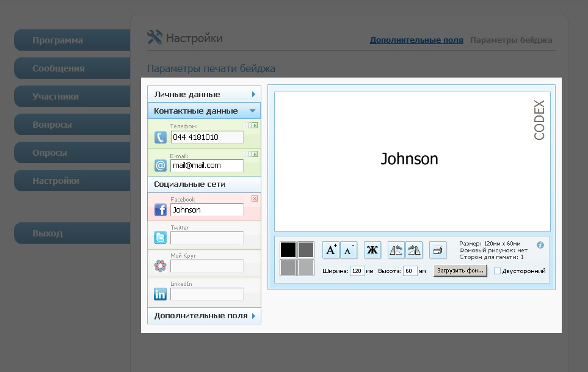Toggle bold with the Ж button
588x372 pixels.
pos(372,250)
